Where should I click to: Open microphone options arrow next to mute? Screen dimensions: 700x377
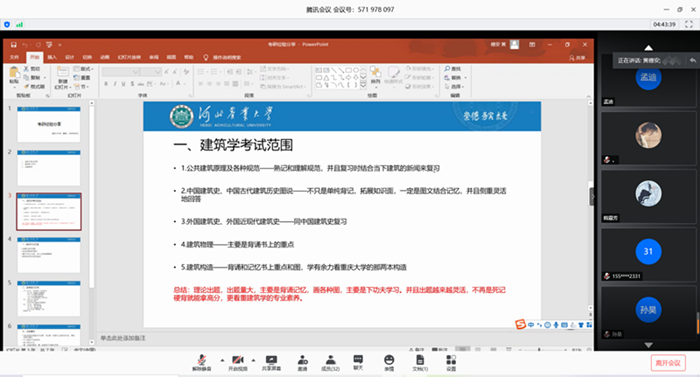pyautogui.click(x=222, y=360)
